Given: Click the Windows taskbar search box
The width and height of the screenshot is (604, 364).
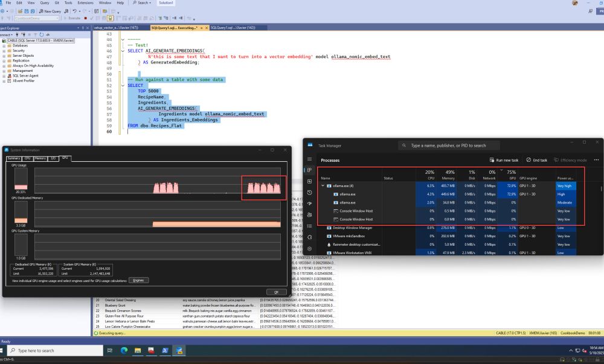Looking at the screenshot, I should (x=56, y=351).
